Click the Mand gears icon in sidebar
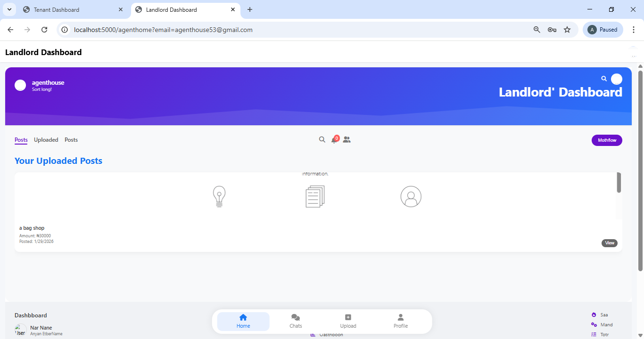The width and height of the screenshot is (644, 339). pyautogui.click(x=594, y=324)
